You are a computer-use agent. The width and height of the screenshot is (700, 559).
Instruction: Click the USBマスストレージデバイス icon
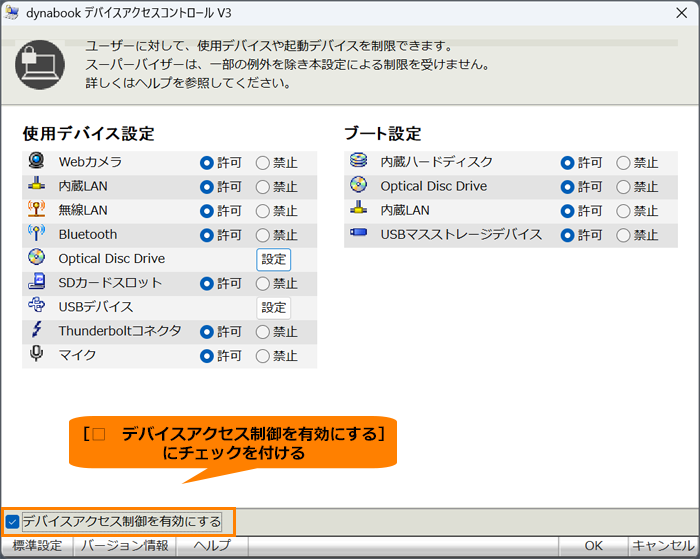358,232
